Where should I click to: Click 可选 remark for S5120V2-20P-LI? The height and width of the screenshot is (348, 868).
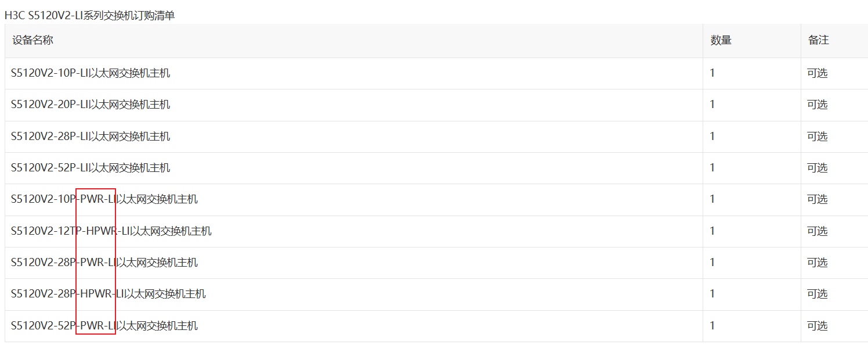tap(817, 105)
